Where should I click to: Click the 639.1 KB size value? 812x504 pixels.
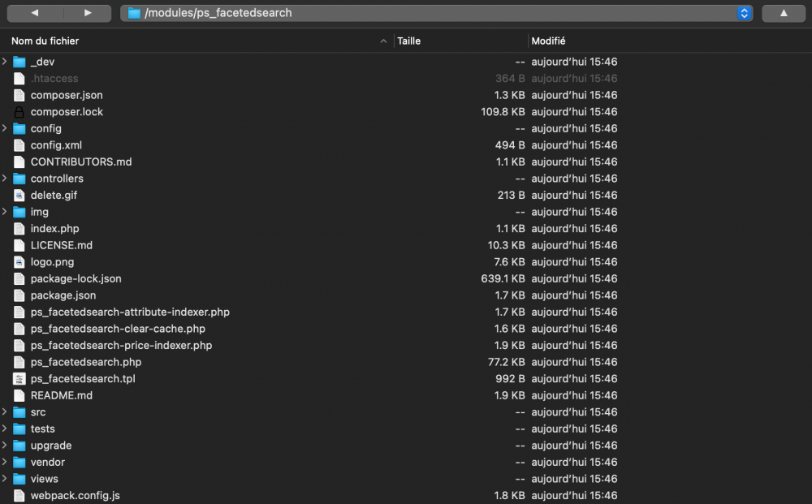[x=503, y=278]
